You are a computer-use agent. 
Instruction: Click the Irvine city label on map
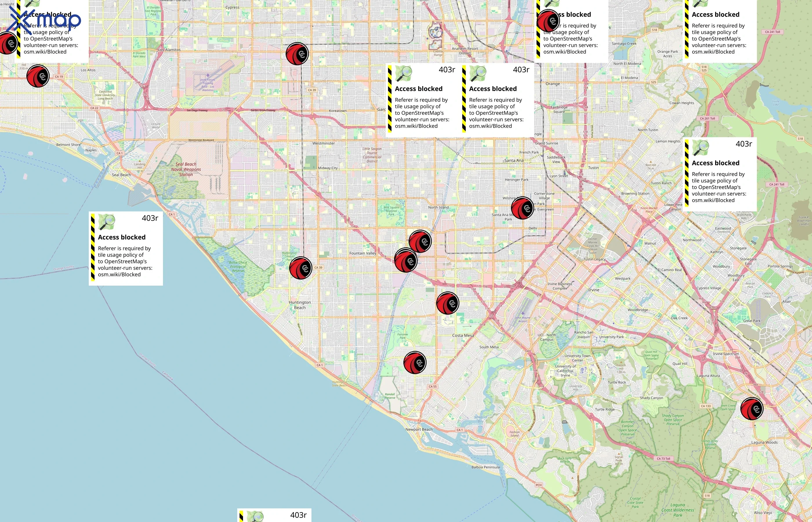594,290
